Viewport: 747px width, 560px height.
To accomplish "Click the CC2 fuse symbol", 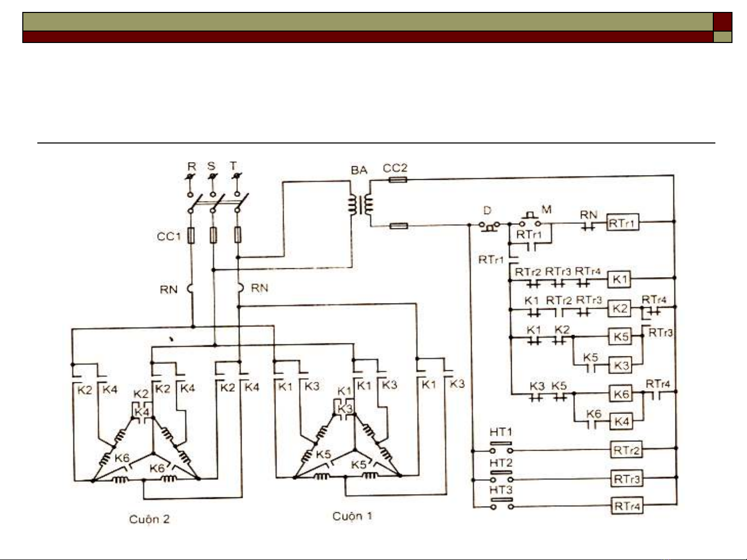I will [x=398, y=180].
